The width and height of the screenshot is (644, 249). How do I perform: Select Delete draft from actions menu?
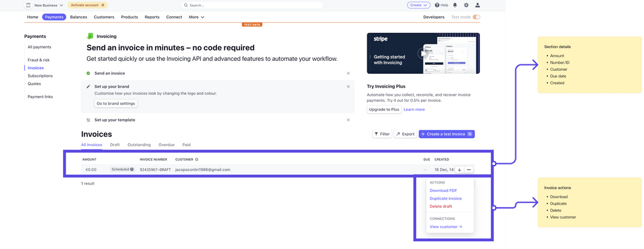[x=441, y=206]
